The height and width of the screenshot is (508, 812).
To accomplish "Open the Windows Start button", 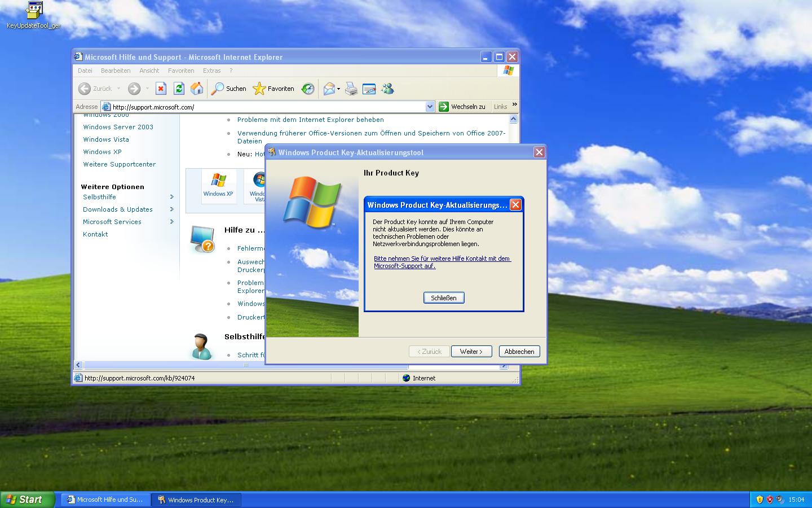I will [x=27, y=500].
